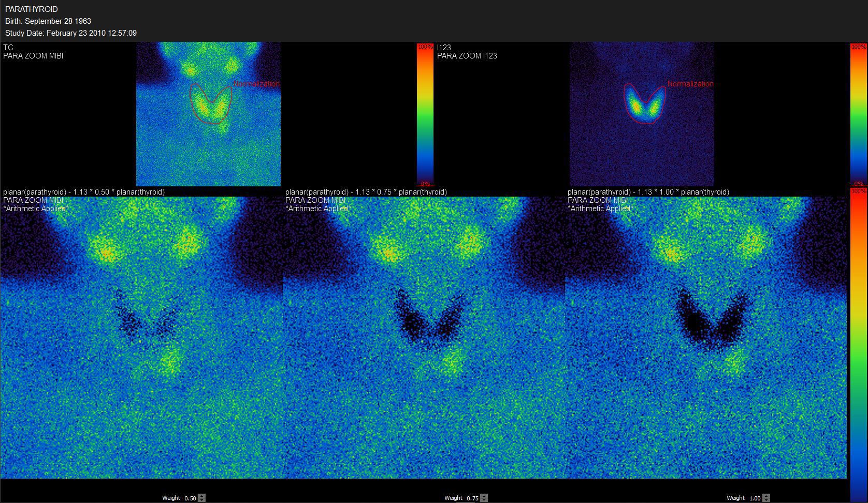
Task: Click the tall color bar beside subtraction images
Action: (858, 342)
